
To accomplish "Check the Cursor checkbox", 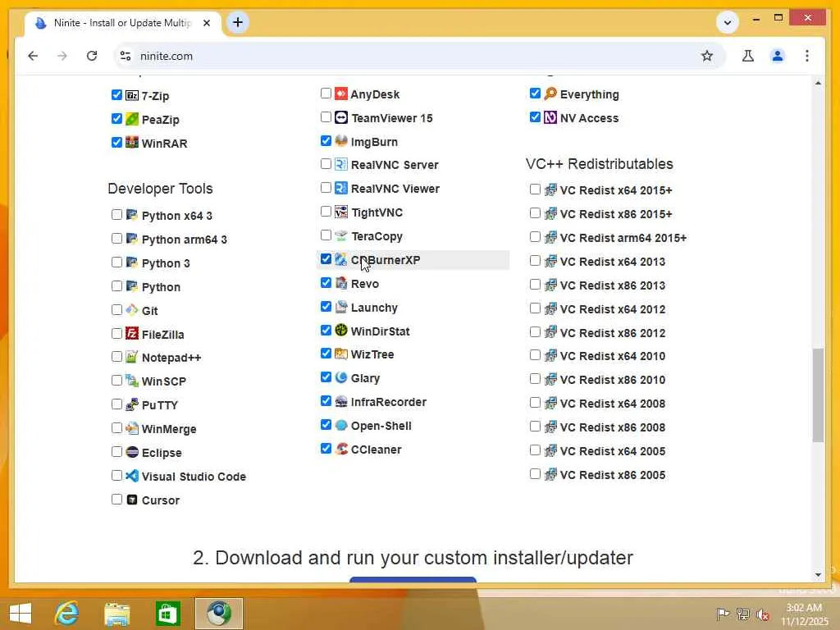I will tap(116, 500).
